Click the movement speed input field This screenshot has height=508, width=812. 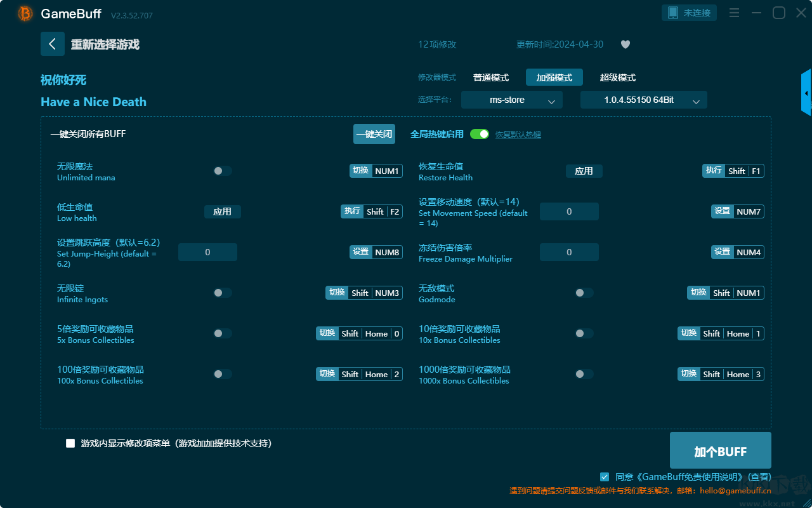[x=569, y=211]
